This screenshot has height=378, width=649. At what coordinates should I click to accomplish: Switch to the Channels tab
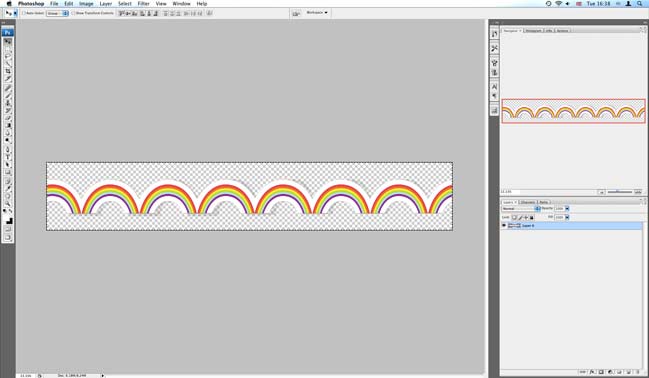[528, 202]
